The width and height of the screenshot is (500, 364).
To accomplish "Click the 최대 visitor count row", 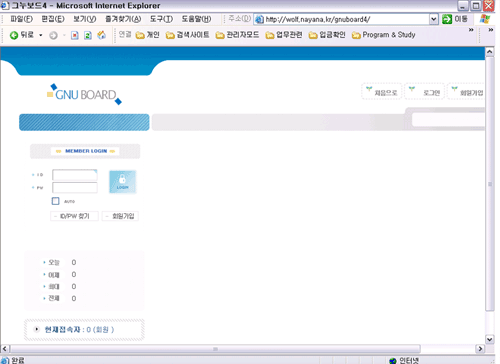I will tap(60, 287).
